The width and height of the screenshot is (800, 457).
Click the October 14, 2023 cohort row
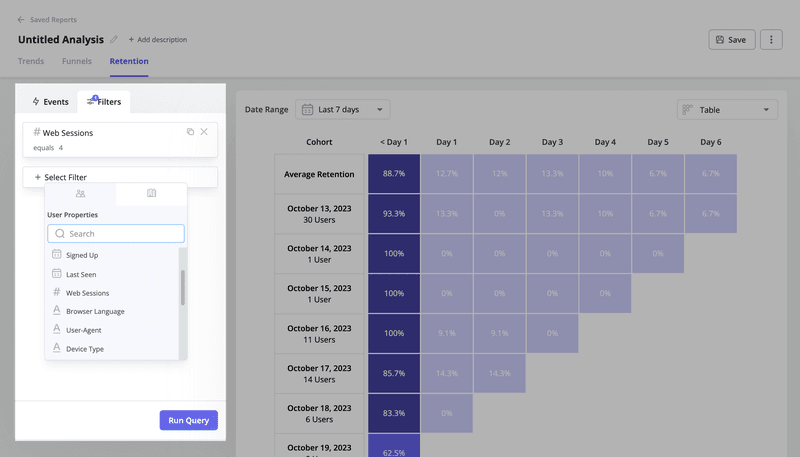(x=319, y=253)
